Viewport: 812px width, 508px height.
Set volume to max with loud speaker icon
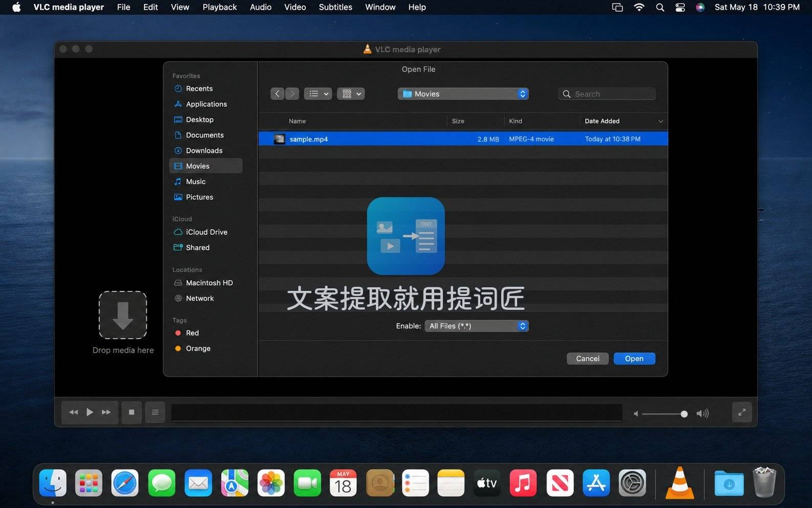click(x=702, y=413)
